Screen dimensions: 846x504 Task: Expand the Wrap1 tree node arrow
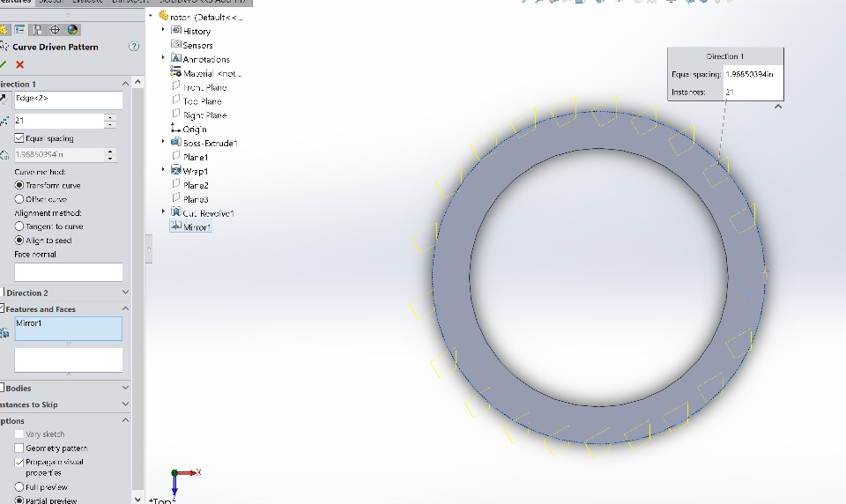pyautogui.click(x=163, y=169)
